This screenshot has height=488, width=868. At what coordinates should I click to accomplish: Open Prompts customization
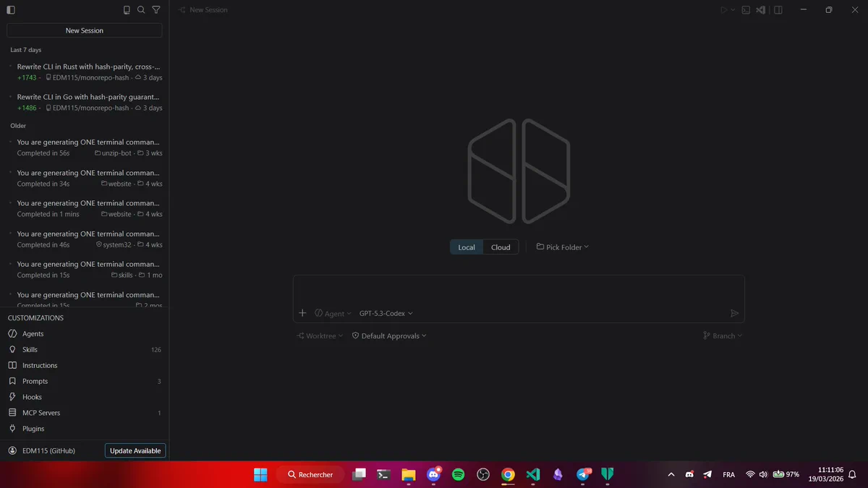pos(85,382)
